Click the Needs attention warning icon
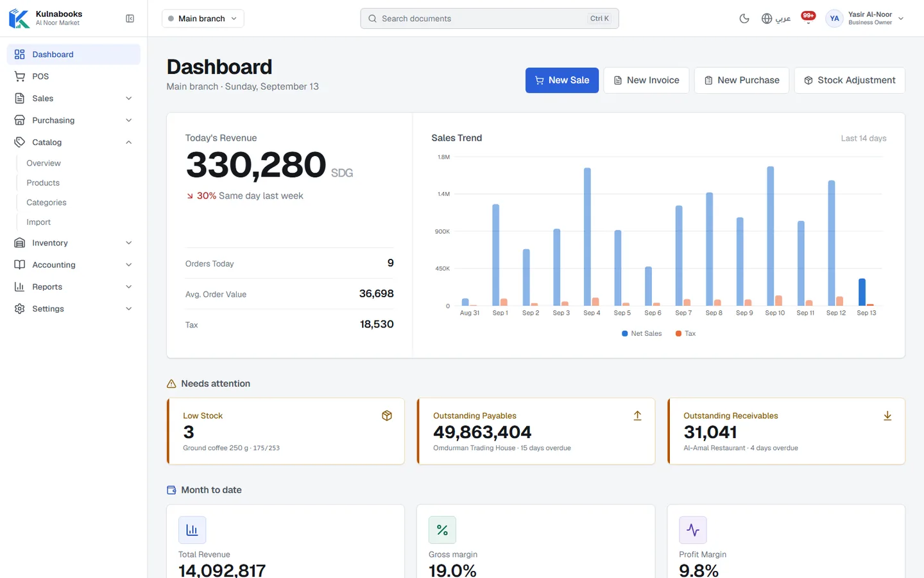 pyautogui.click(x=171, y=384)
